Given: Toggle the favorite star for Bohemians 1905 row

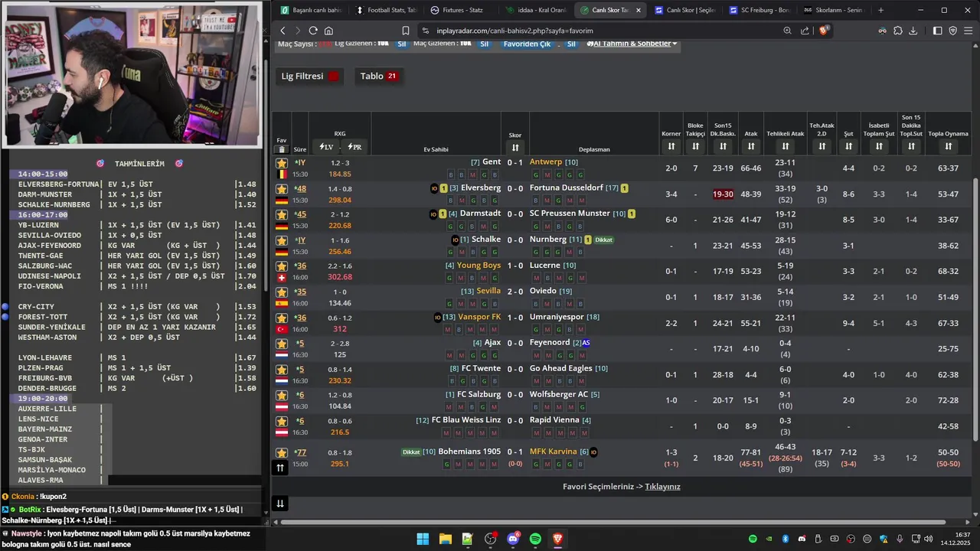Looking at the screenshot, I should 282,453.
